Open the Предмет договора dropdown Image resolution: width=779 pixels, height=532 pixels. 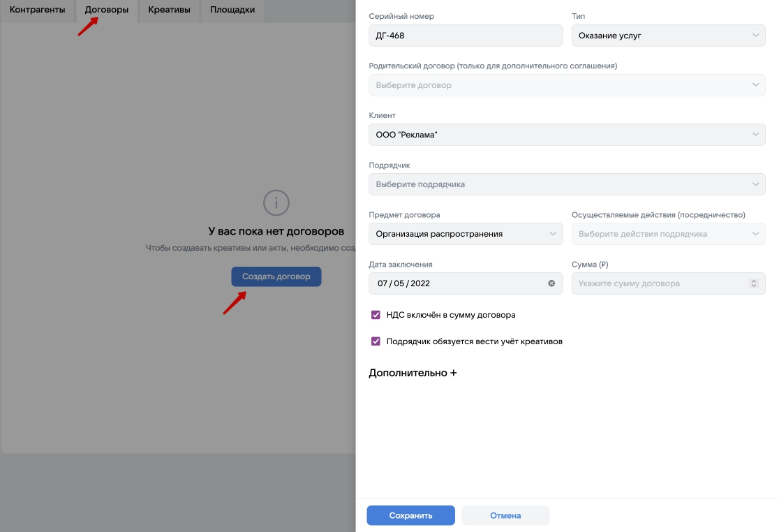[466, 234]
